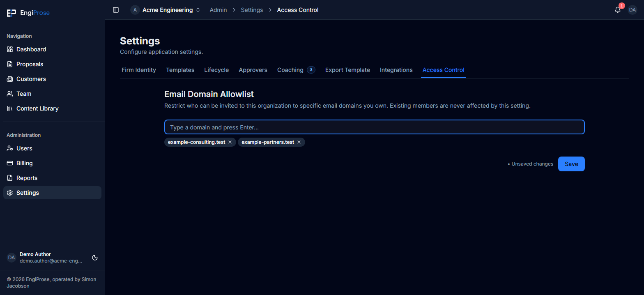The height and width of the screenshot is (295, 644).
Task: Focus the domain entry input field
Action: pyautogui.click(x=375, y=127)
